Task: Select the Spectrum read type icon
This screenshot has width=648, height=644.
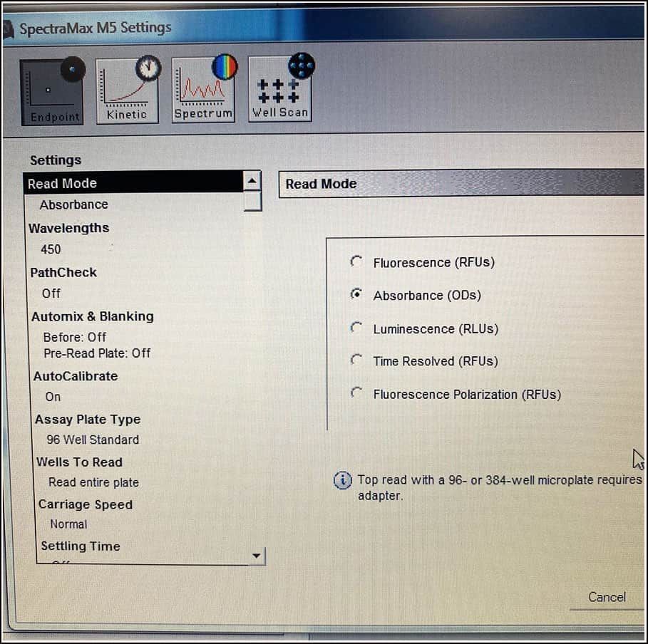Action: coord(204,89)
